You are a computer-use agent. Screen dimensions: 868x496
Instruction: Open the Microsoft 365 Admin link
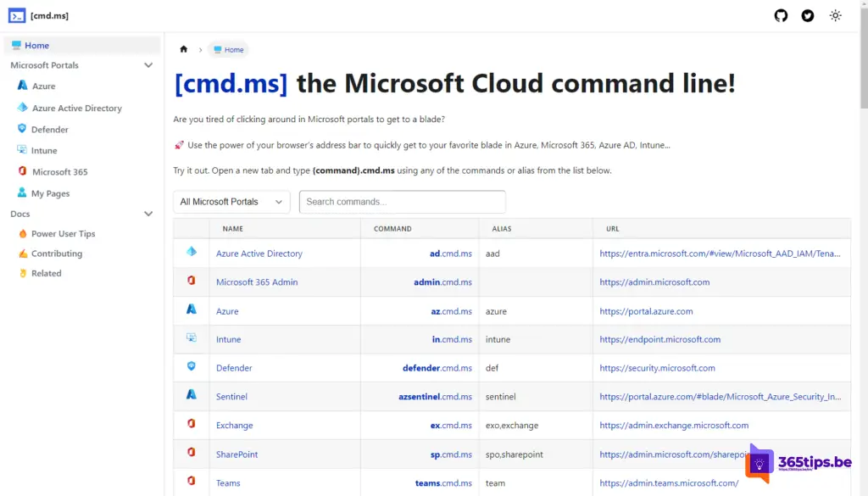tap(257, 282)
